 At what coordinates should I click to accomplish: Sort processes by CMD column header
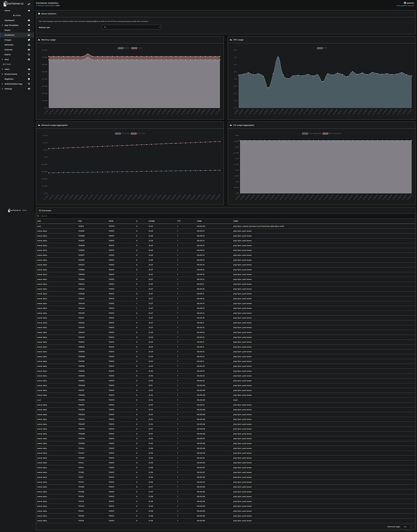[x=236, y=221]
